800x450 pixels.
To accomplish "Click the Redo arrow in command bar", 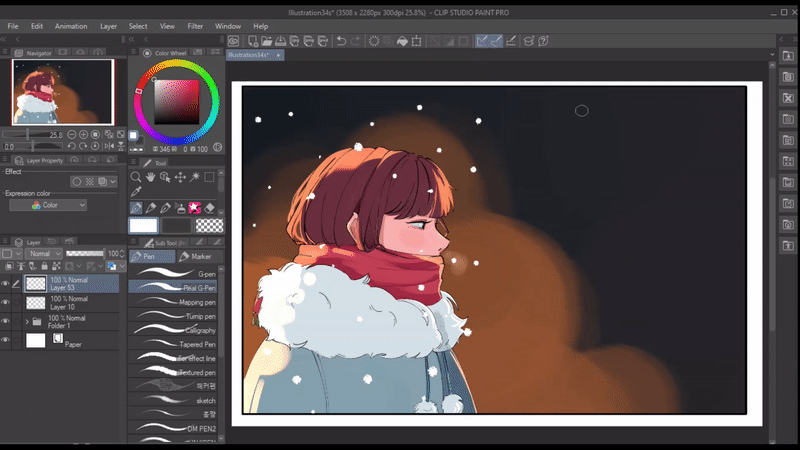I will click(355, 41).
